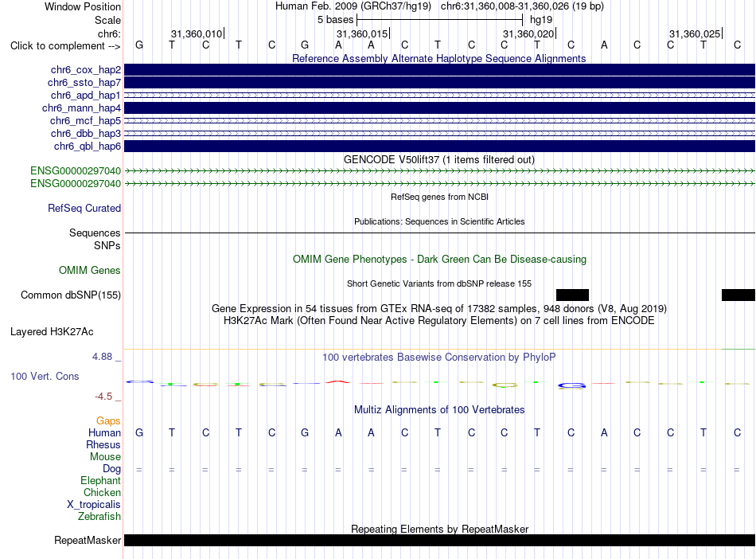This screenshot has height=559, width=756.
Task: Click the RepeatMasker track label
Action: pos(88,540)
